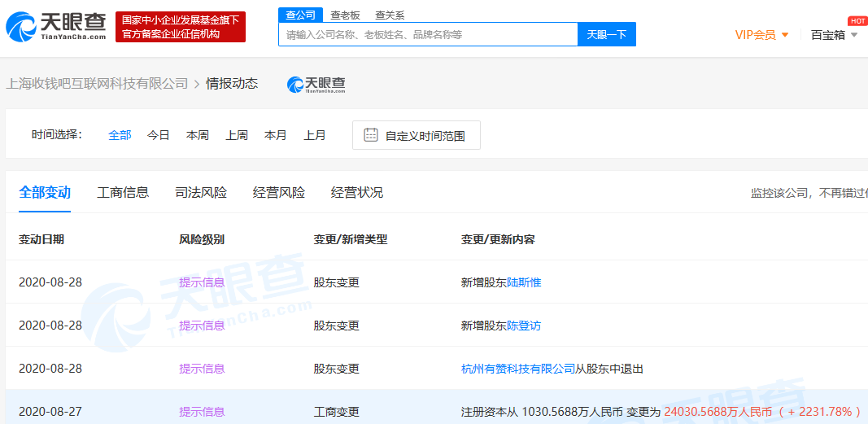This screenshot has height=424, width=868.
Task: Switch to 经营风险 tab
Action: coord(279,193)
